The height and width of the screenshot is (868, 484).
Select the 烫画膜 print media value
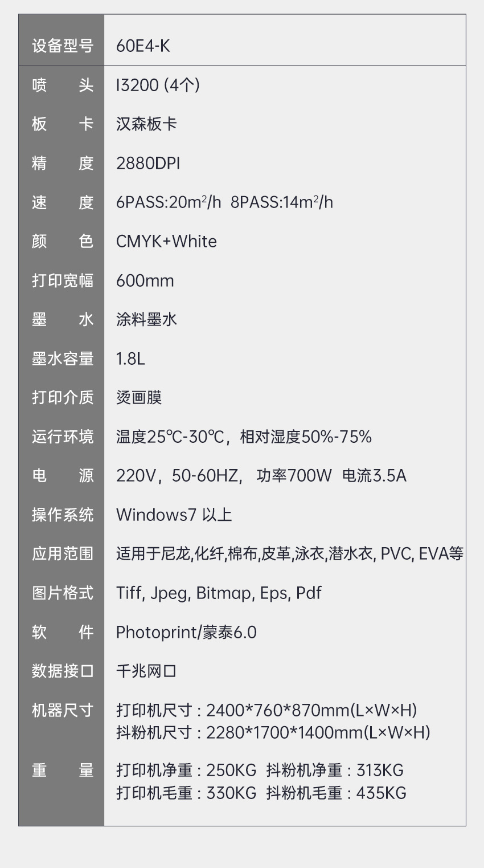pyautogui.click(x=139, y=398)
